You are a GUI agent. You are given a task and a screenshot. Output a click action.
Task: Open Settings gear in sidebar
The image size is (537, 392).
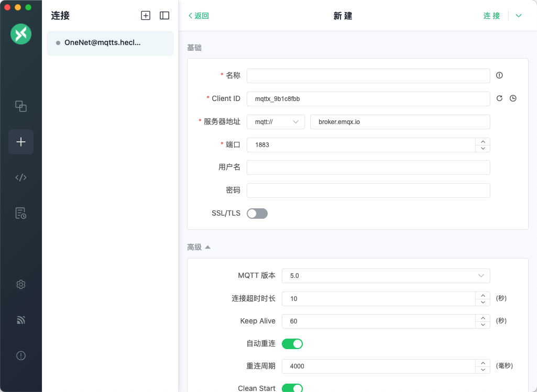coord(21,285)
